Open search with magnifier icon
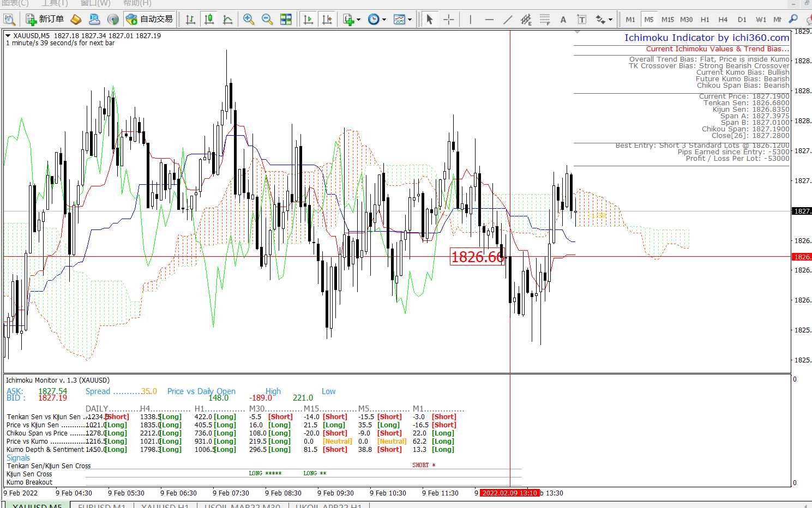812x508 pixels. click(x=793, y=19)
